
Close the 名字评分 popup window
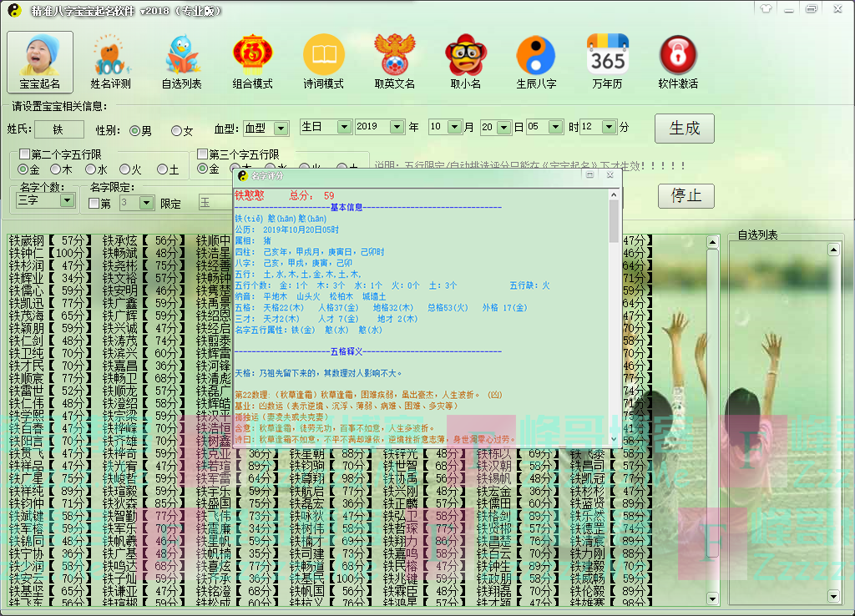(x=610, y=175)
